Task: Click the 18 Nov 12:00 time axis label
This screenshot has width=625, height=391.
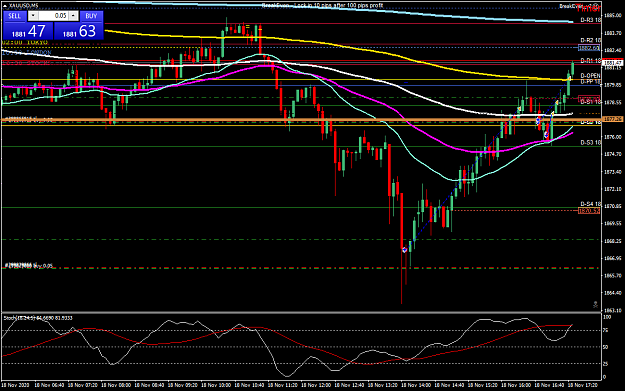Action: tap(316, 385)
